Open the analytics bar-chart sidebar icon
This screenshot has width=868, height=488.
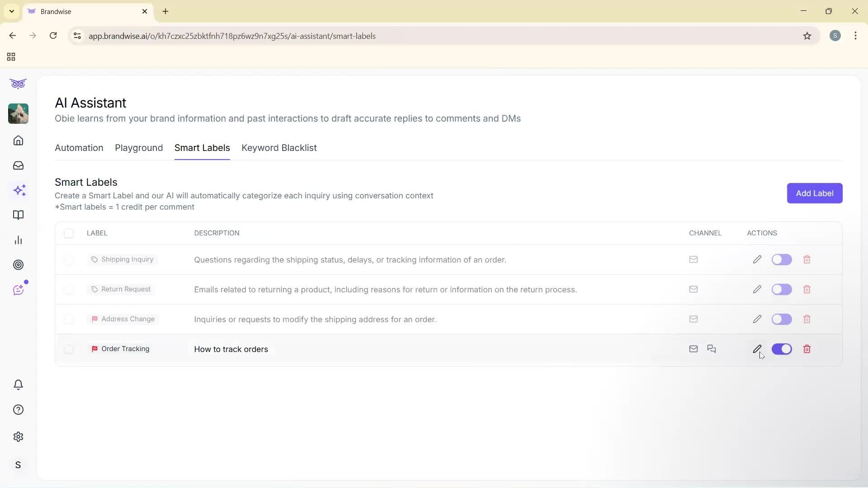[18, 240]
